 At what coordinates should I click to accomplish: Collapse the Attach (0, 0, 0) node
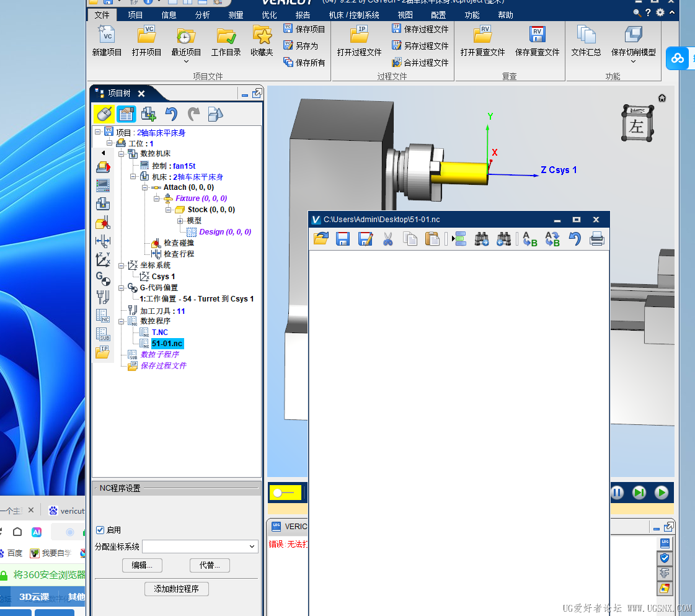(x=144, y=187)
